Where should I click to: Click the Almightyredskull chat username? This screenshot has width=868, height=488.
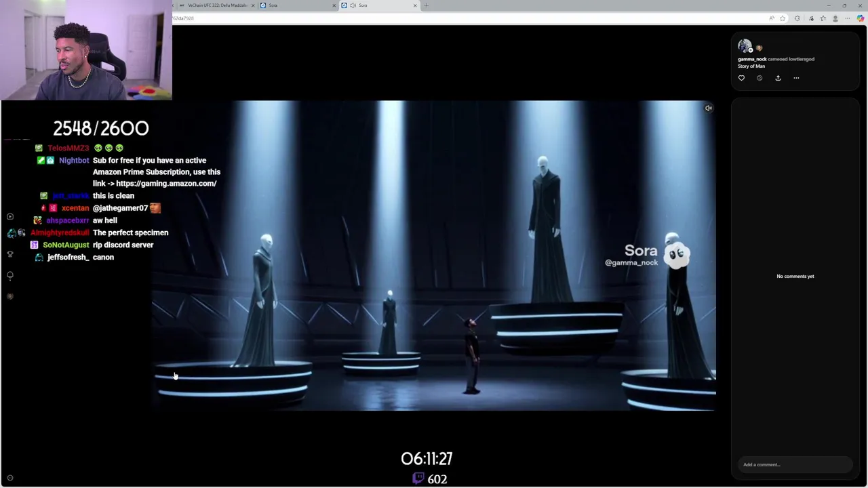point(60,232)
